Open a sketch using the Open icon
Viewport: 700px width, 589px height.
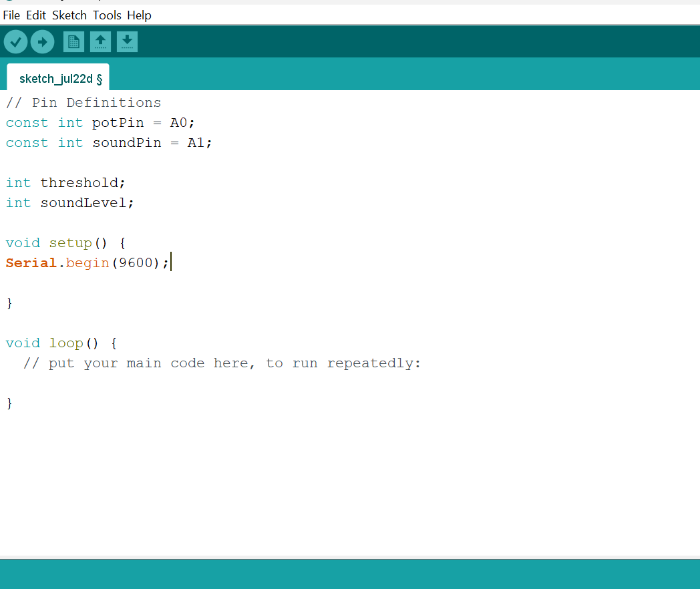100,42
